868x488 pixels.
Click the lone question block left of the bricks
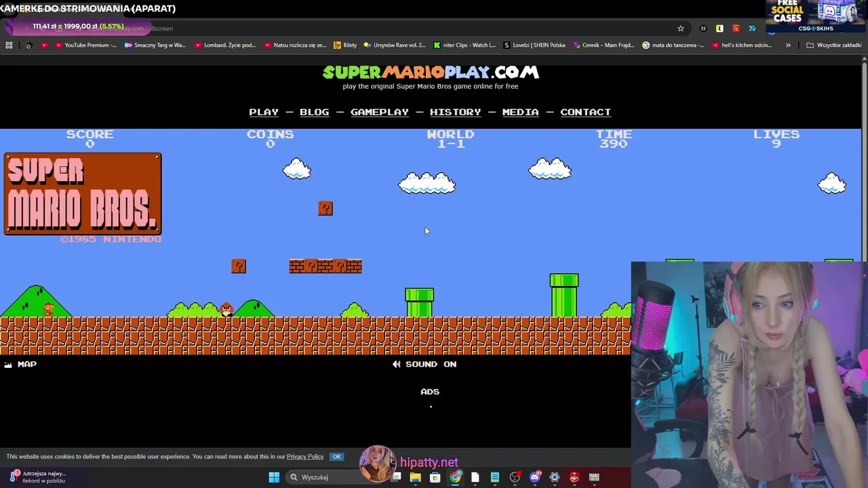pyautogui.click(x=239, y=266)
